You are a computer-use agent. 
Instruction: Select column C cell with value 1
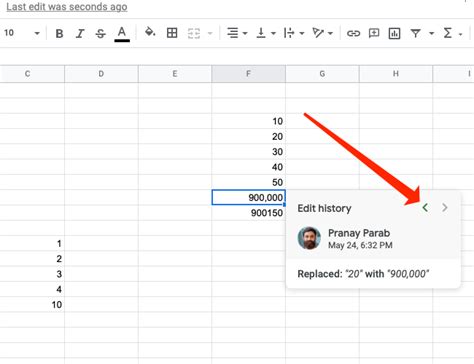pos(32,243)
